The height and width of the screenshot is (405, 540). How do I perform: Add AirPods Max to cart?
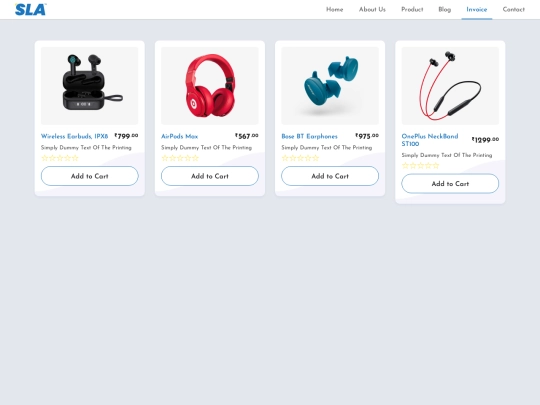coord(210,176)
